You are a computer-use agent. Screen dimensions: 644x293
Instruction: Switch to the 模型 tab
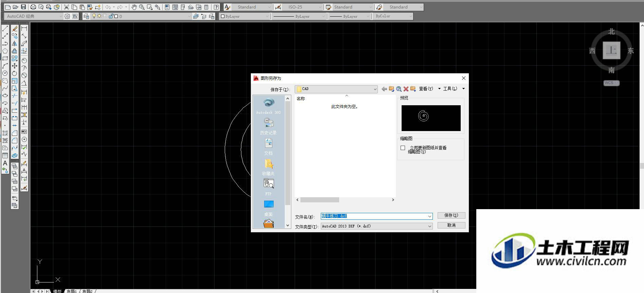(57, 291)
